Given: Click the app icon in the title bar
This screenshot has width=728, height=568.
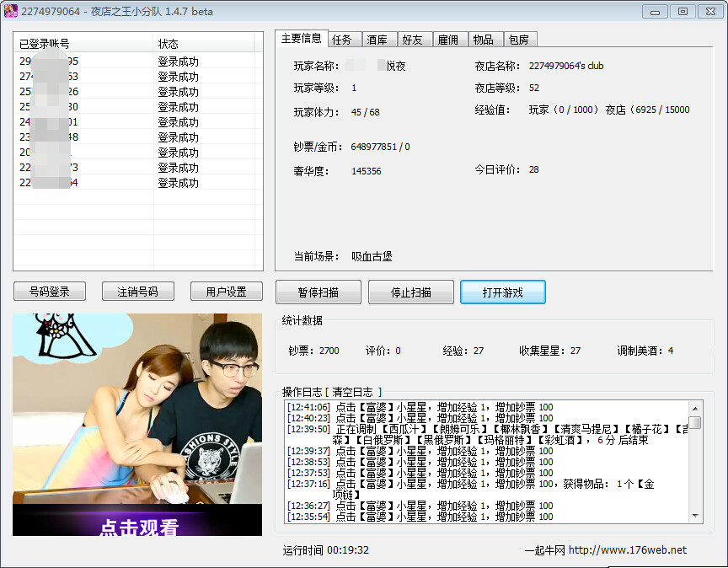Looking at the screenshot, I should pyautogui.click(x=11, y=11).
